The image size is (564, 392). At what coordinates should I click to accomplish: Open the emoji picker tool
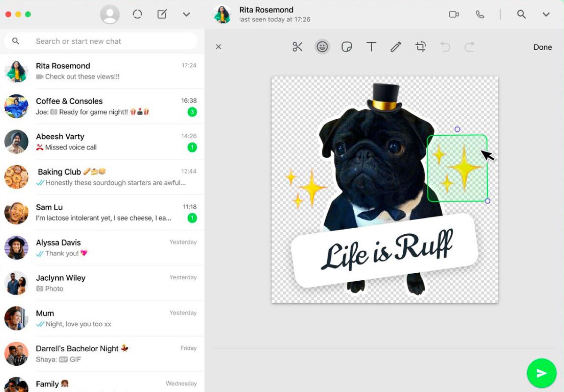click(322, 47)
